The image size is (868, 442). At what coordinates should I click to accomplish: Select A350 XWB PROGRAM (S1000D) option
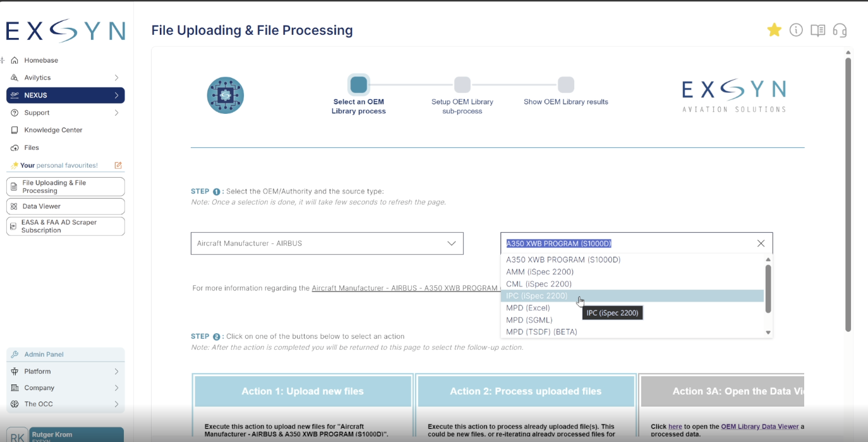tap(632, 260)
